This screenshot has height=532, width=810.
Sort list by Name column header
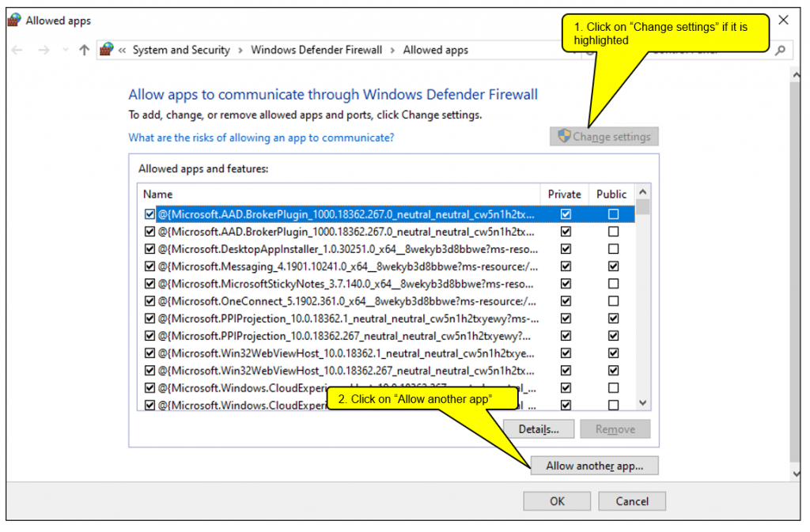click(x=339, y=194)
